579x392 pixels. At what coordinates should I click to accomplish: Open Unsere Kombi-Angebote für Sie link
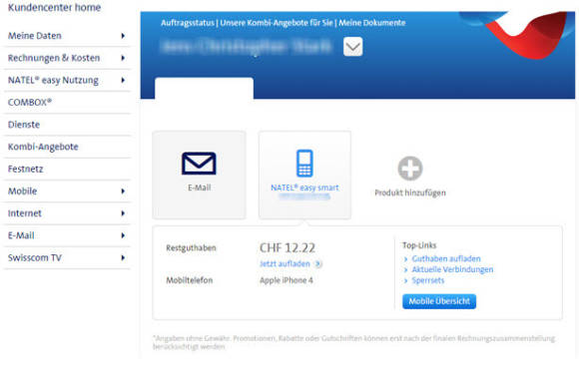coord(277,23)
